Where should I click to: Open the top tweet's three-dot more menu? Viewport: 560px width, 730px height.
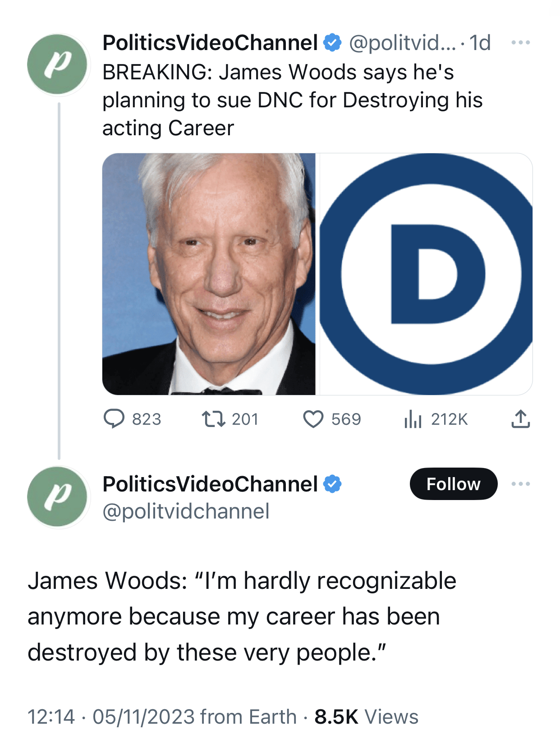520,43
